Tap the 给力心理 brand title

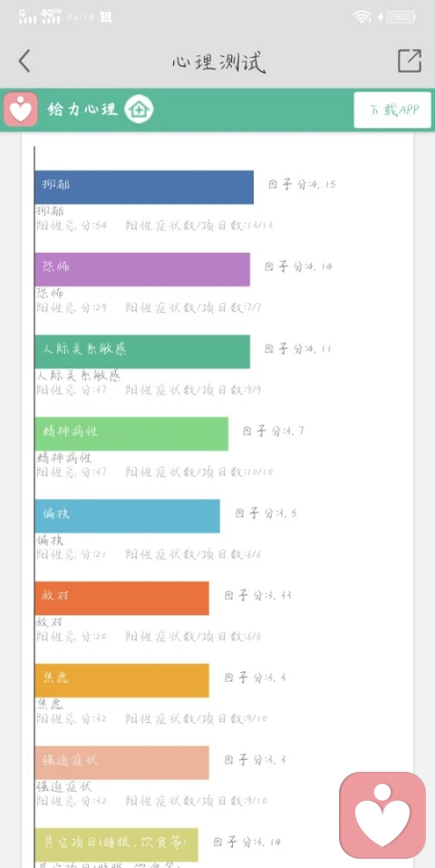(x=83, y=109)
